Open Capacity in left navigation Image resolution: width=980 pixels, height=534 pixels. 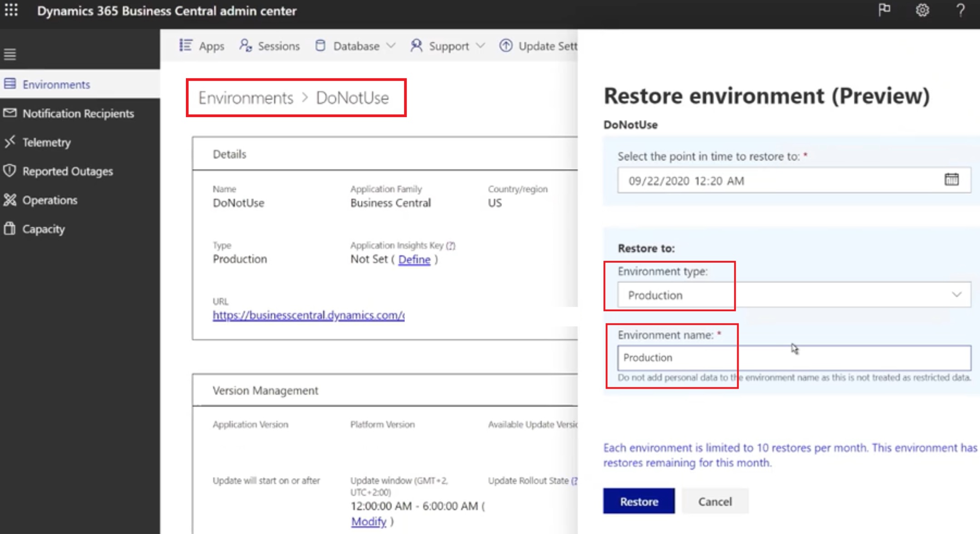tap(44, 229)
